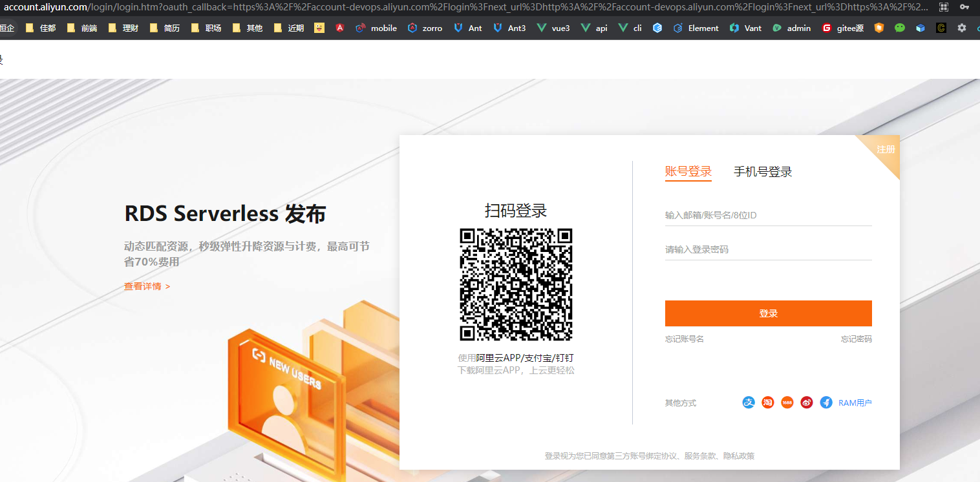Click the RDS Serverless 发布 heading
Screen dimensions: 980x482
click(225, 213)
